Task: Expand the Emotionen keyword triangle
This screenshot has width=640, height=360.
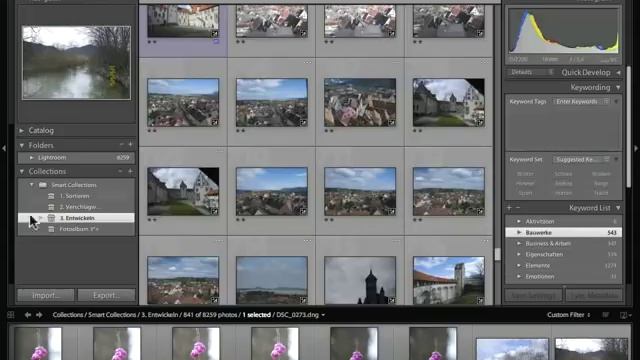Action: 519,276
